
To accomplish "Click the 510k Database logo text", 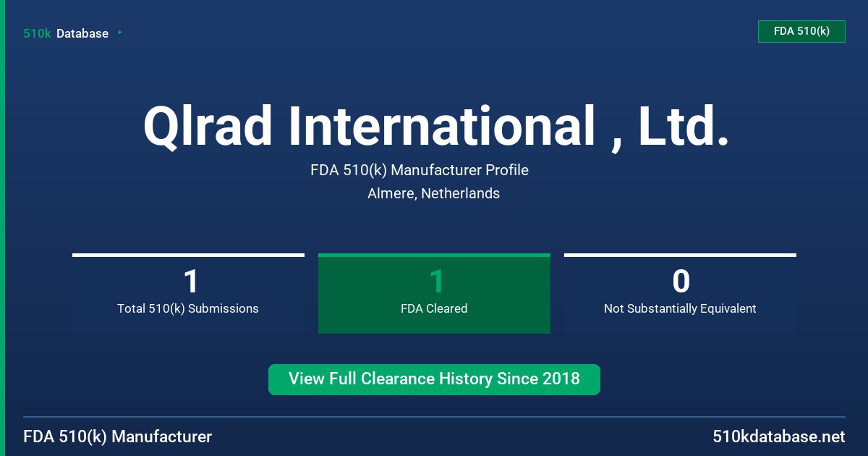I will (66, 33).
